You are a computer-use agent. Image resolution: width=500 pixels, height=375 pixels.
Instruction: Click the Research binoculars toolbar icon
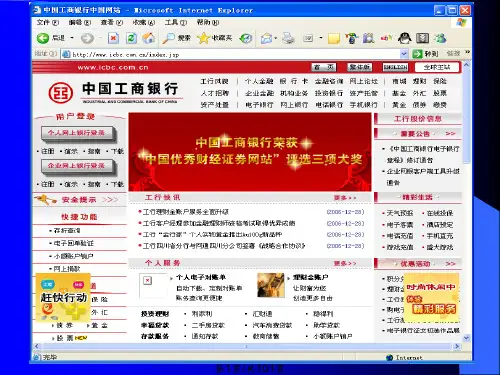click(368, 38)
